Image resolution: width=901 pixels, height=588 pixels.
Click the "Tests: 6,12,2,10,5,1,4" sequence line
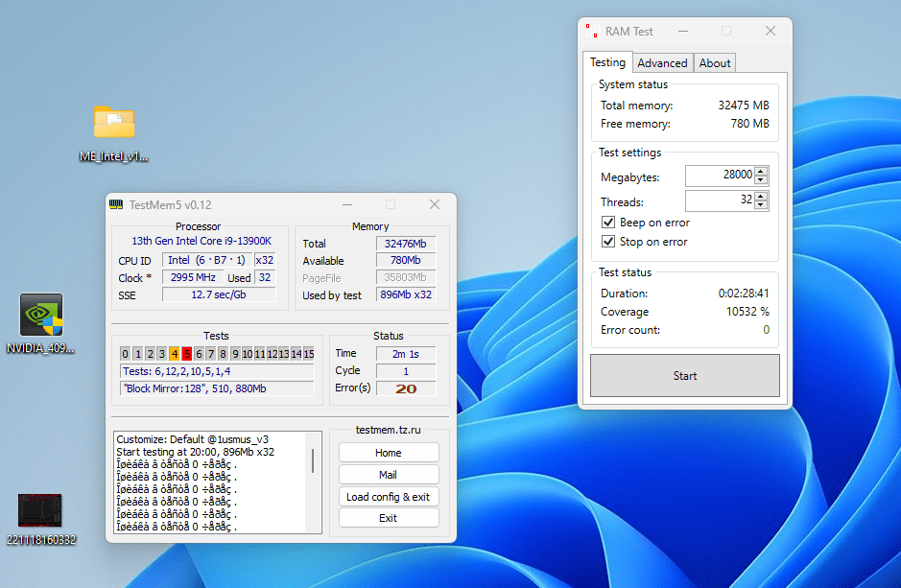[x=217, y=371]
